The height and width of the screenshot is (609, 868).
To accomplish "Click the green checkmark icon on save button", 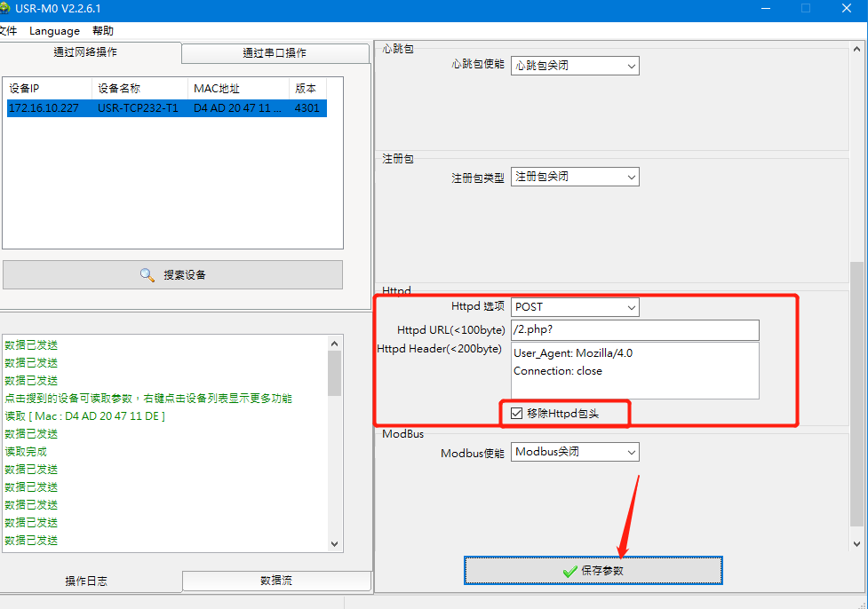I will click(x=569, y=571).
